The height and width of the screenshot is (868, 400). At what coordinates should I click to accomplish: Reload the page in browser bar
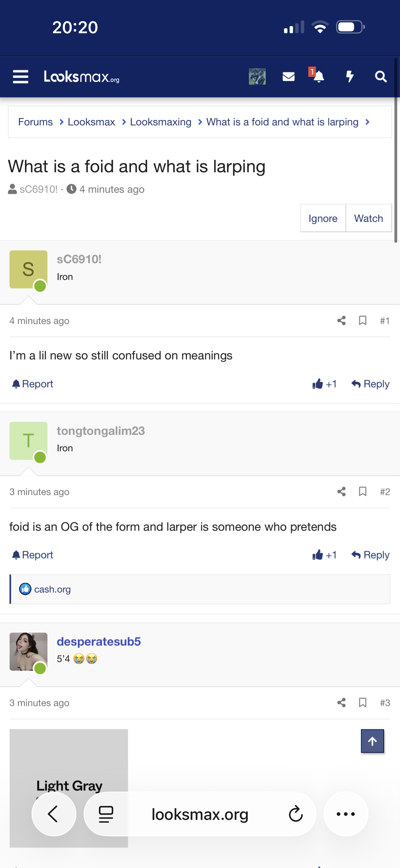[296, 814]
